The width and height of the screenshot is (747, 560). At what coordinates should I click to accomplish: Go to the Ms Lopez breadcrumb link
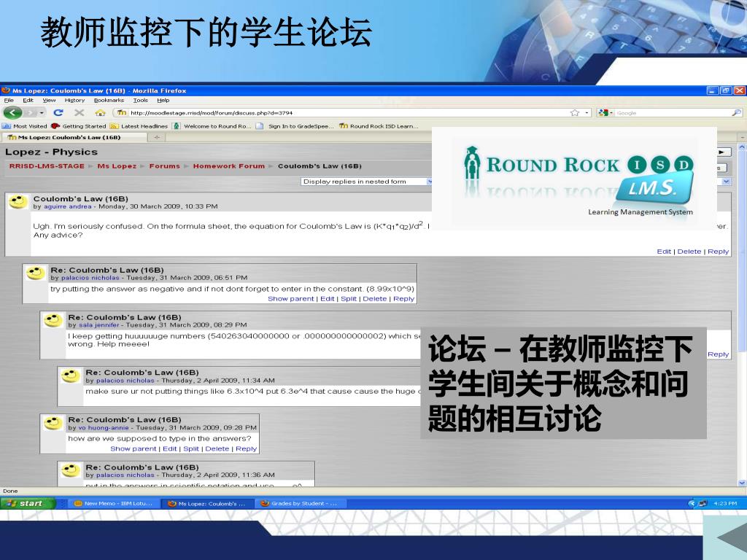point(117,166)
